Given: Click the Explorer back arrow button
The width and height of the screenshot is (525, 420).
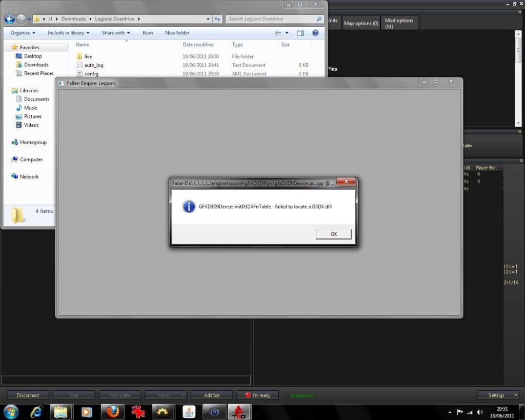Looking at the screenshot, I should (x=9, y=19).
